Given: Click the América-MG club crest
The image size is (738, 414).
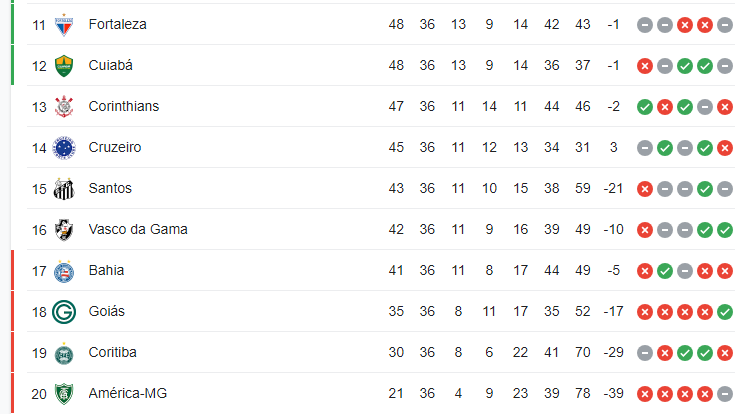Looking at the screenshot, I should [x=64, y=394].
